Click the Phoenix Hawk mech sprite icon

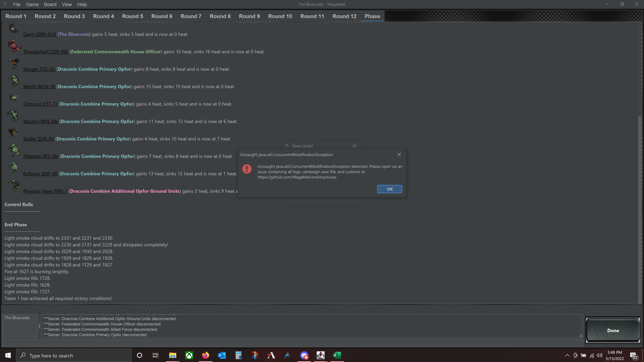click(x=13, y=185)
